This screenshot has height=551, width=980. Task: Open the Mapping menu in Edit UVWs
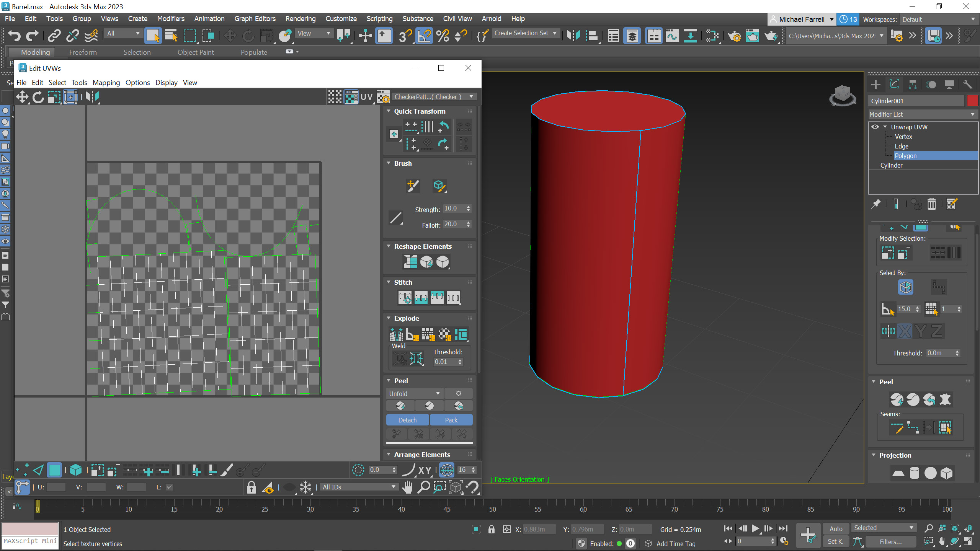coord(106,82)
